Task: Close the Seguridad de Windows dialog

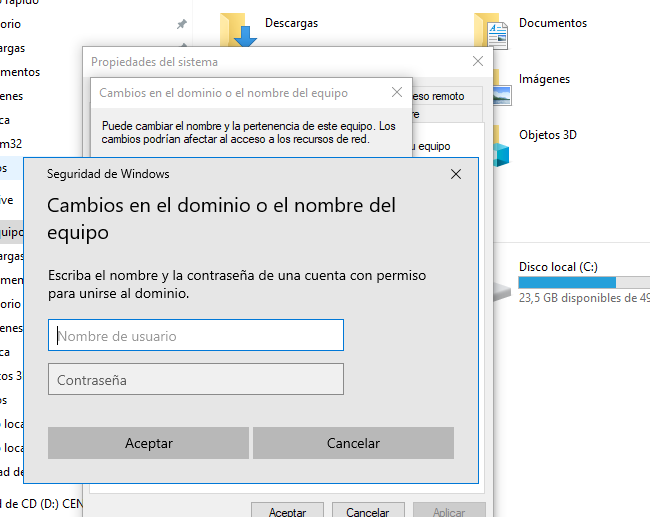Action: [456, 174]
